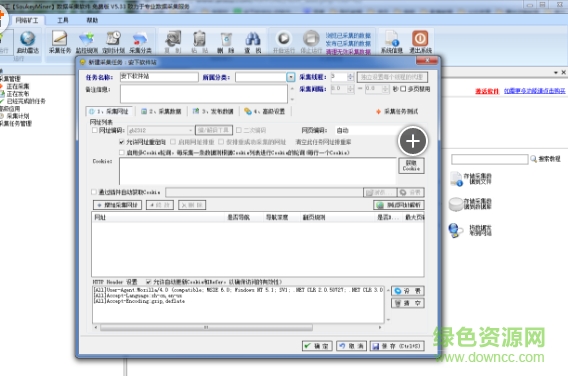Viewport: 568px width, 376px height.
Task: Click the 任务名称 input field
Action: click(x=159, y=77)
